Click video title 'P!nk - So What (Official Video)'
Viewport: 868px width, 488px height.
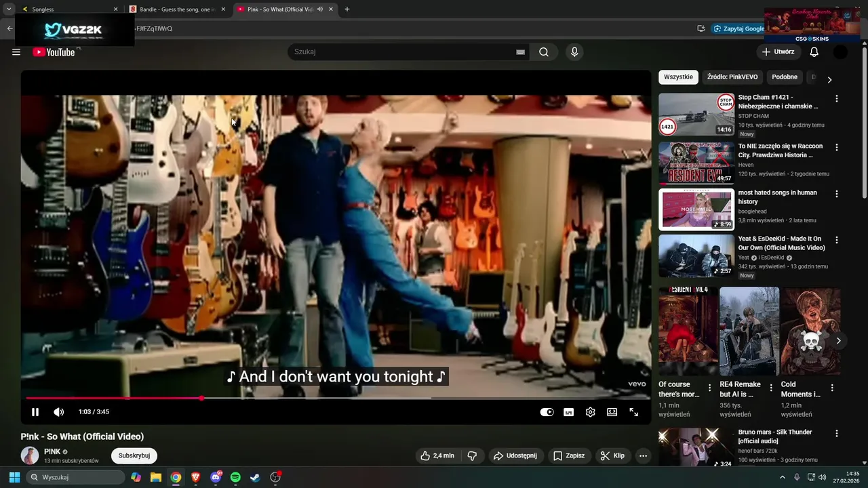[82, 436]
